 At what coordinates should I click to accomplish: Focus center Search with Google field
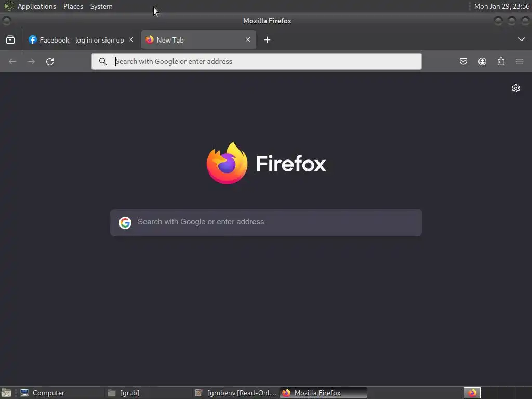tap(266, 222)
